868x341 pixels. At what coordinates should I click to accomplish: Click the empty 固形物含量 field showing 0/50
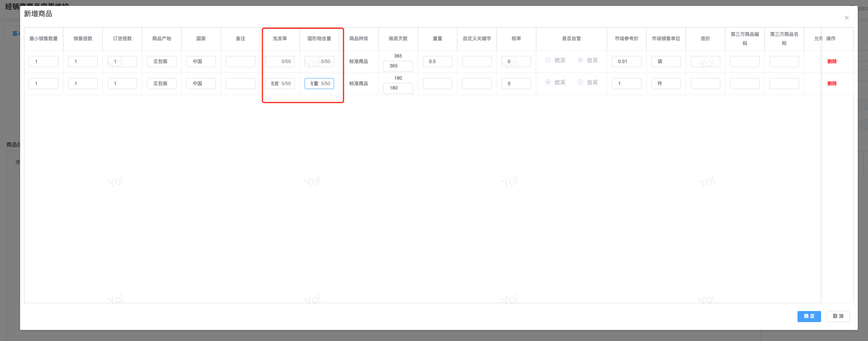click(319, 61)
